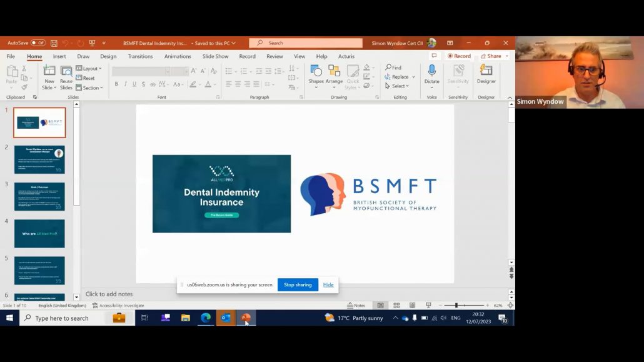Switch to Slide Sorter view
The image size is (644, 362).
point(396,305)
